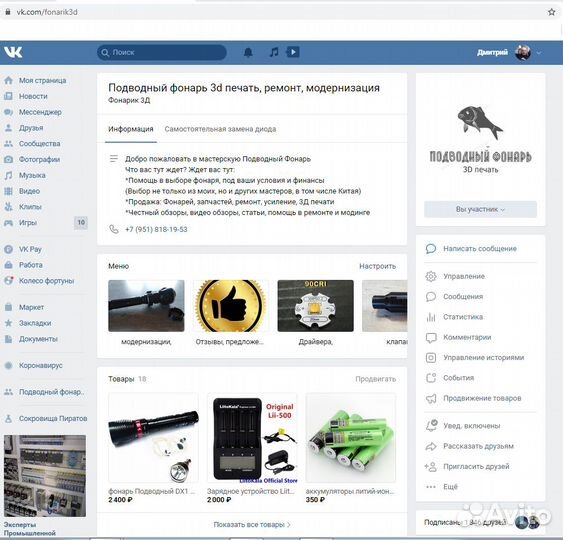Open VK Pay in left sidebar
This screenshot has height=540, width=563.
23,249
